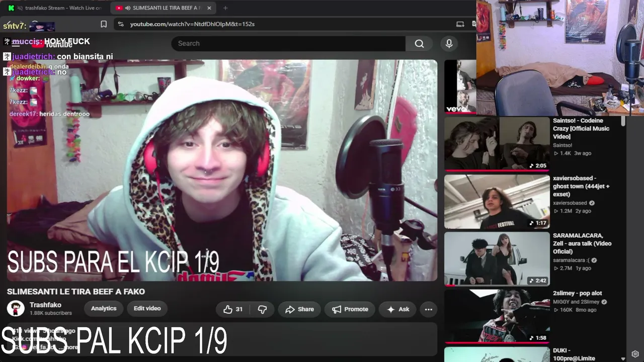Click the sidebar scrollbar thumb
This screenshot has width=644, height=362.
point(623,121)
